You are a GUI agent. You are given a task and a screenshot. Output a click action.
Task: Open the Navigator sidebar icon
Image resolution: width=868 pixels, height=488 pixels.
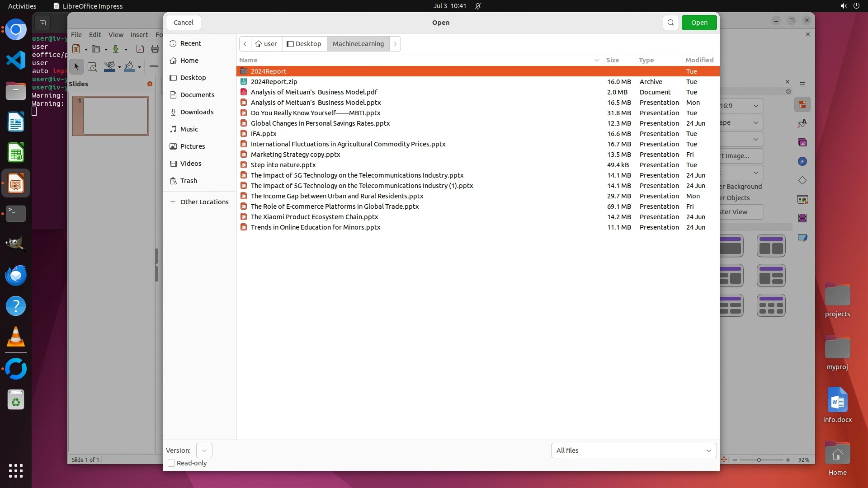802,161
